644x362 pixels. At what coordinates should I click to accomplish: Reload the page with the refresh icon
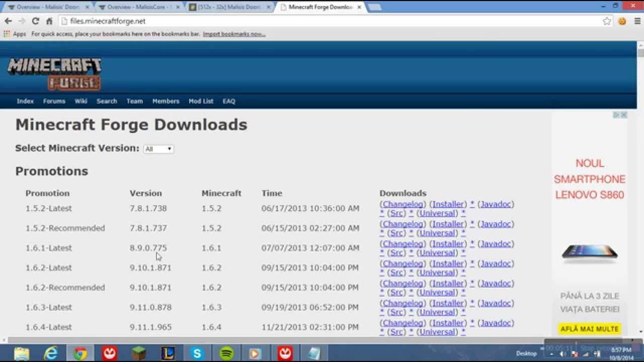pos(35,21)
